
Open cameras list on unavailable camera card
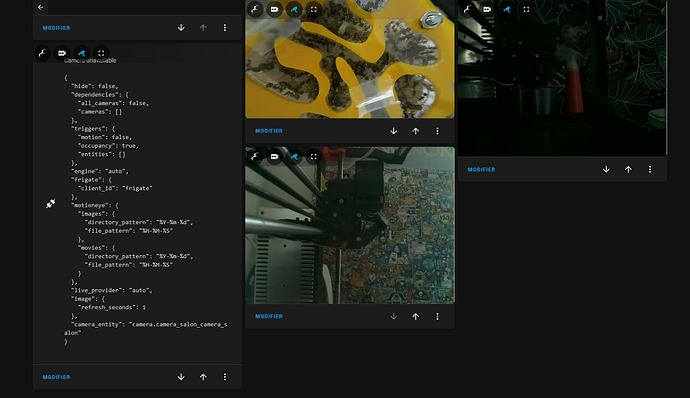(x=62, y=53)
